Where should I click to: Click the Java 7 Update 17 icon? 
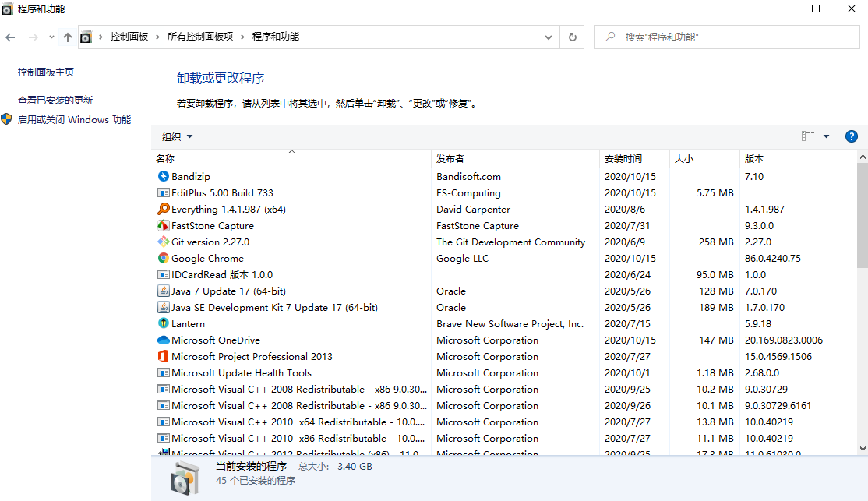pos(164,291)
